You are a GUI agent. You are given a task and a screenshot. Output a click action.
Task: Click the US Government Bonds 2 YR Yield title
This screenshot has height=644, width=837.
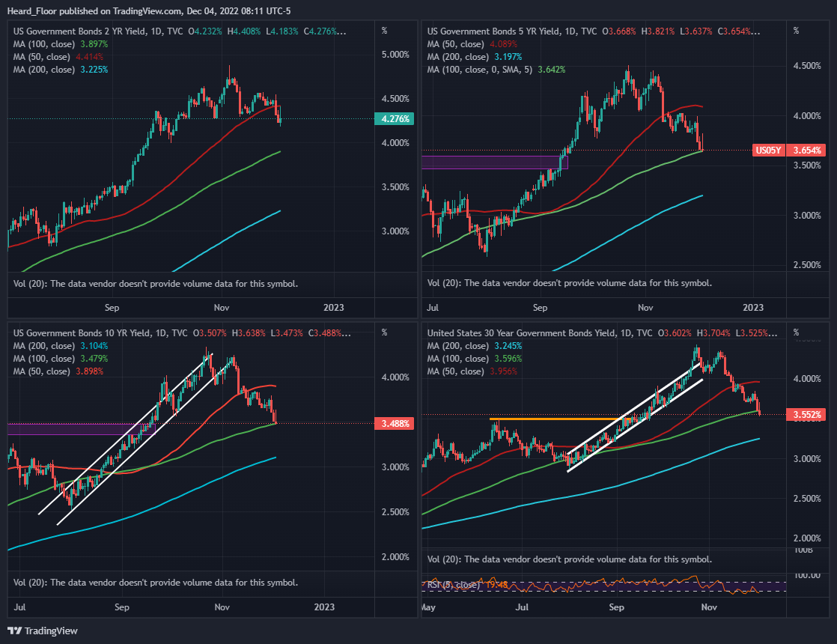coord(79,31)
